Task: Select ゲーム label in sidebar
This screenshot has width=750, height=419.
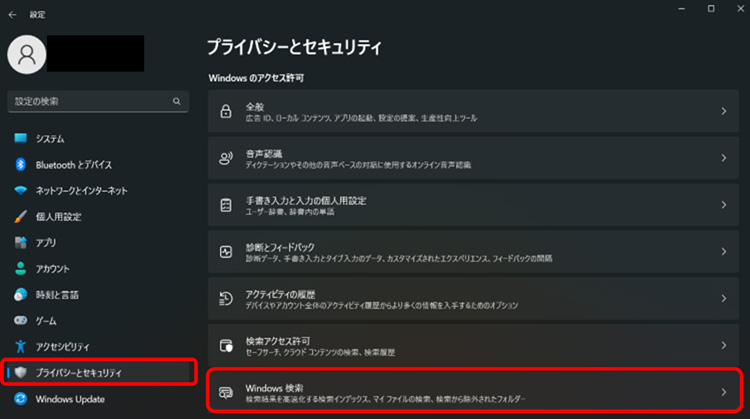Action: 46,321
